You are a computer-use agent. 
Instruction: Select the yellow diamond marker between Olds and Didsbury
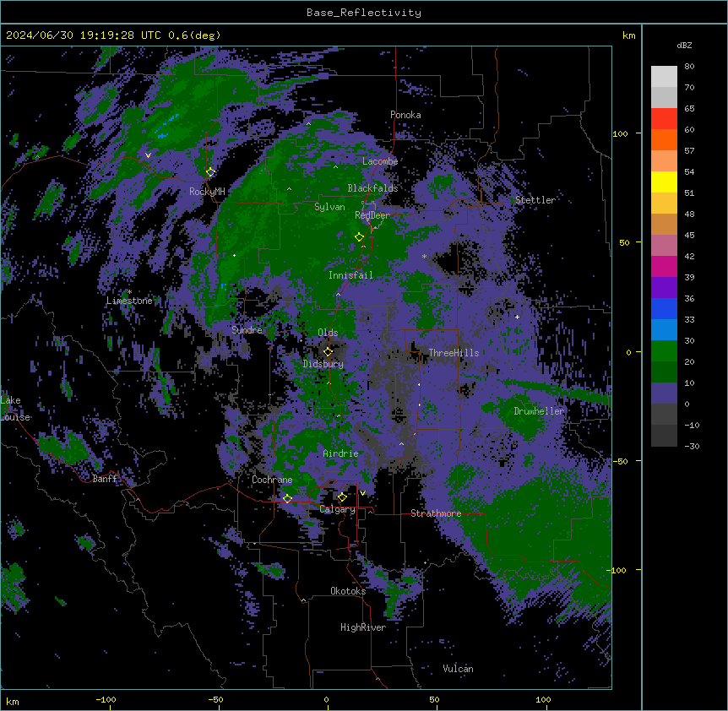click(328, 351)
